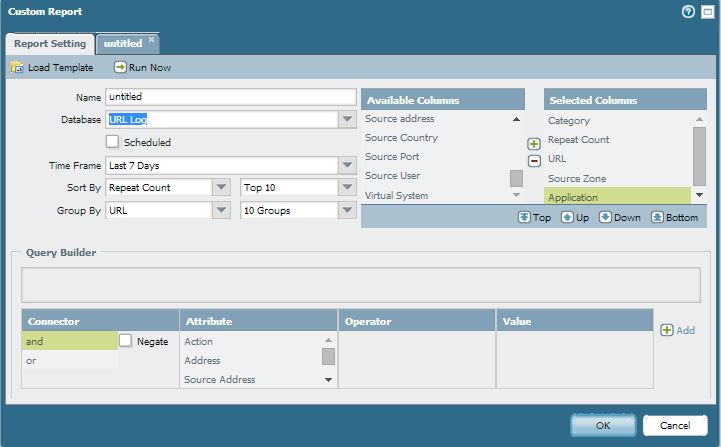Screen dimensions: 721x447
Task: Click the minus remove column icon
Action: pyautogui.click(x=534, y=161)
